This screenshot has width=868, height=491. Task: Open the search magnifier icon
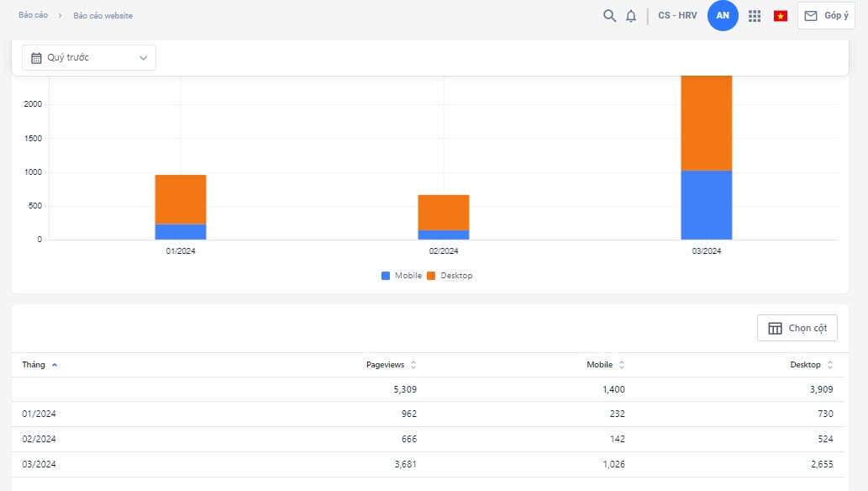pyautogui.click(x=609, y=16)
